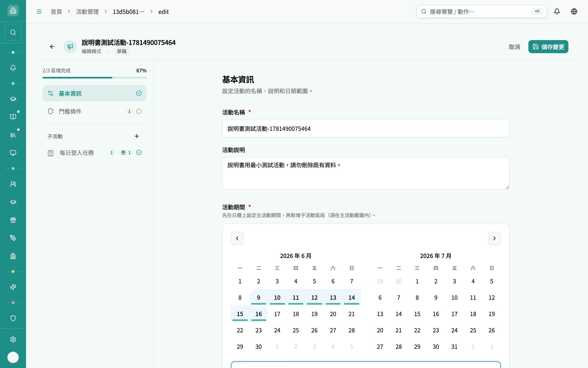The width and height of the screenshot is (588, 368).
Task: Select July 15 in the calendar
Action: point(417,314)
